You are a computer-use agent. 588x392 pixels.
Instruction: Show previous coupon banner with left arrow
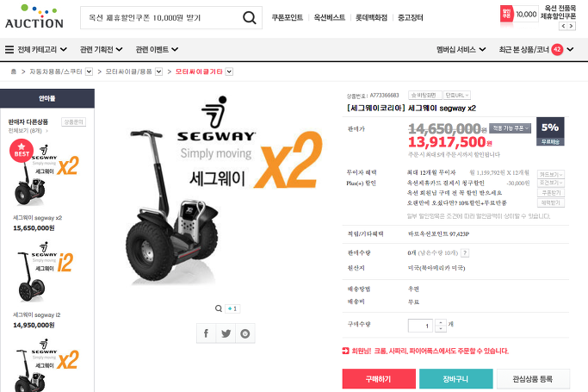pyautogui.click(x=563, y=26)
